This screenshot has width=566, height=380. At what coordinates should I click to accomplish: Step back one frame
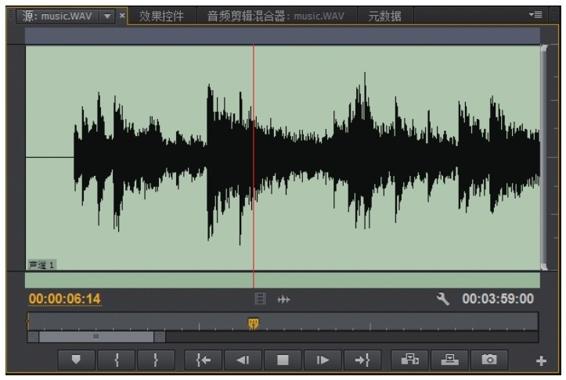243,360
